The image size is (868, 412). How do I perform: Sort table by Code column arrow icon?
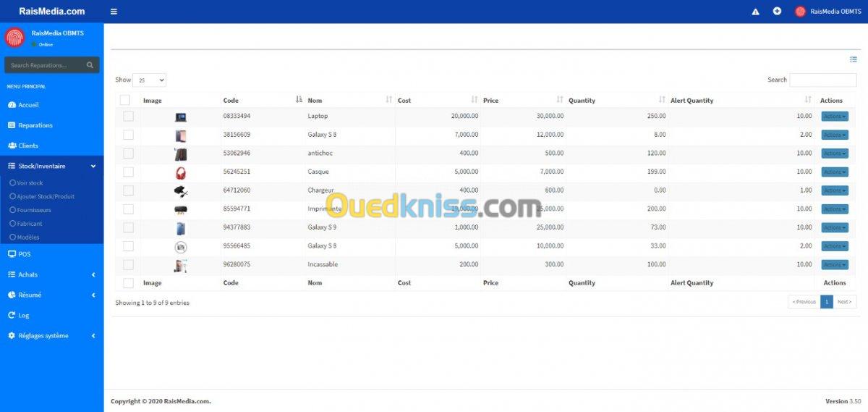click(299, 100)
